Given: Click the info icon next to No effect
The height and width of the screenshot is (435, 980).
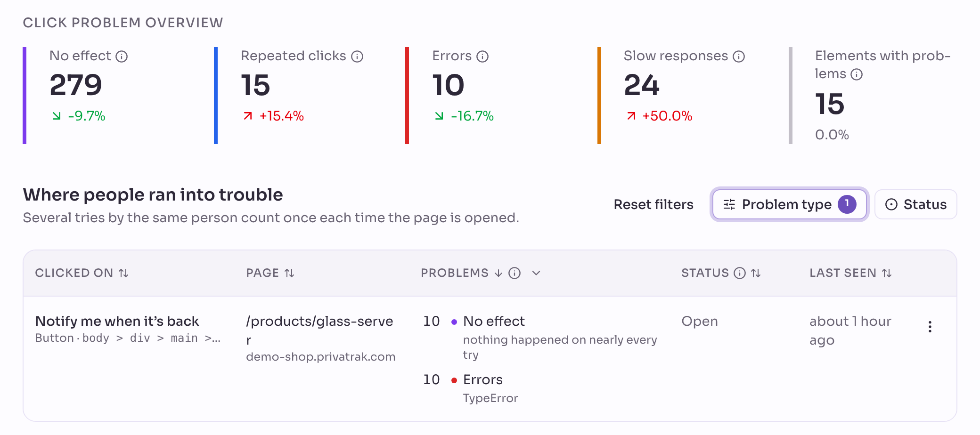Looking at the screenshot, I should pyautogui.click(x=122, y=56).
